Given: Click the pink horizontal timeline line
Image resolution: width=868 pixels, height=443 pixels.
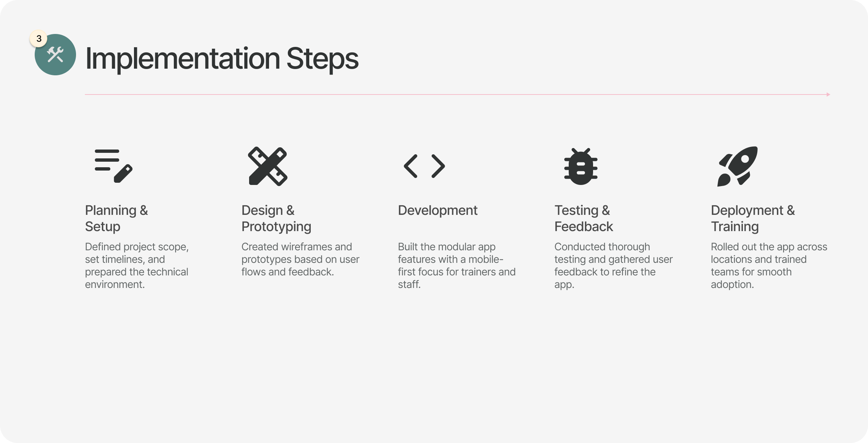Looking at the screenshot, I should point(455,95).
